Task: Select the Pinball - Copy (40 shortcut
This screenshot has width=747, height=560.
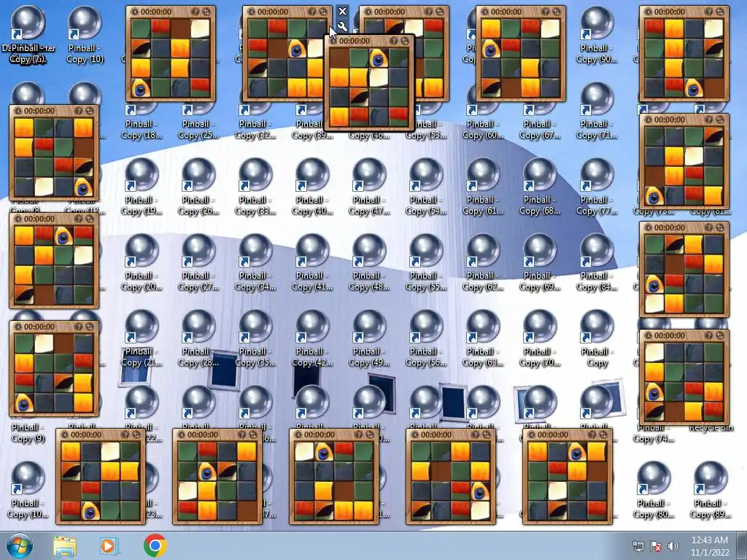Action: [x=312, y=187]
